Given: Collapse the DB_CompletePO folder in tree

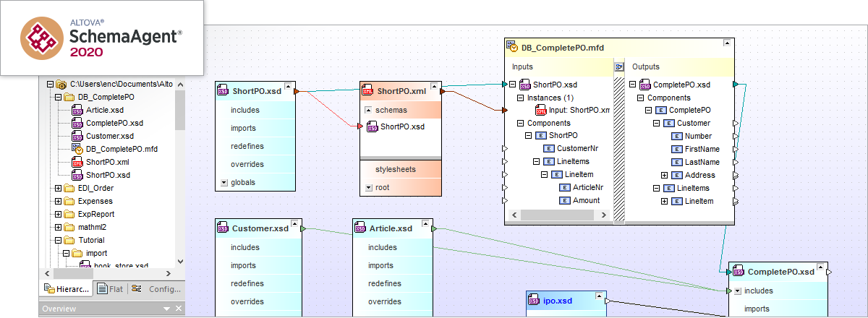Looking at the screenshot, I should 59,97.
